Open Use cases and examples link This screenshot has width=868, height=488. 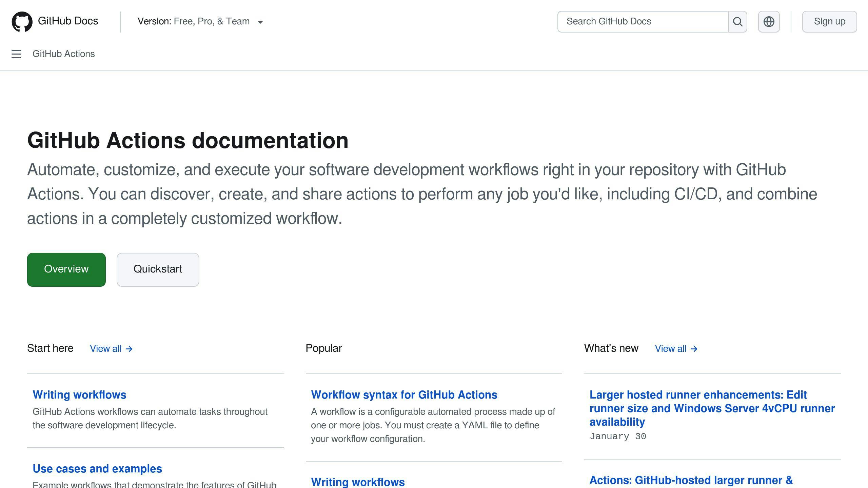[97, 469]
